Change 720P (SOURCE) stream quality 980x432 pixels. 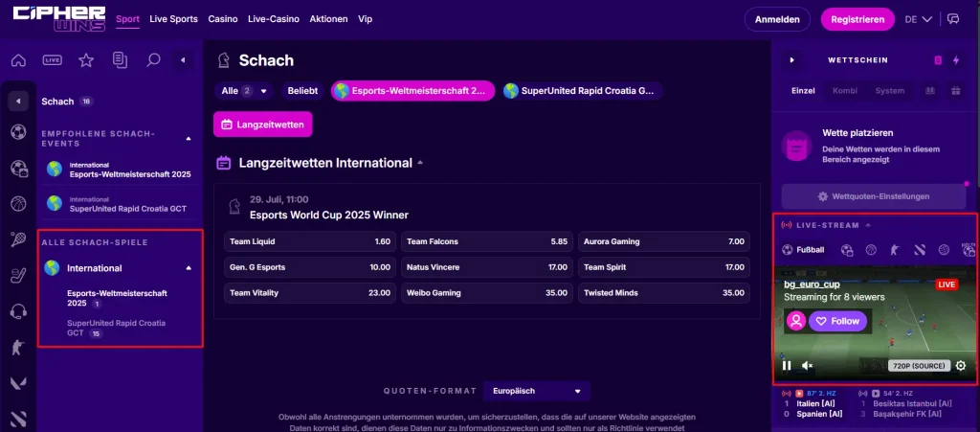(x=920, y=366)
